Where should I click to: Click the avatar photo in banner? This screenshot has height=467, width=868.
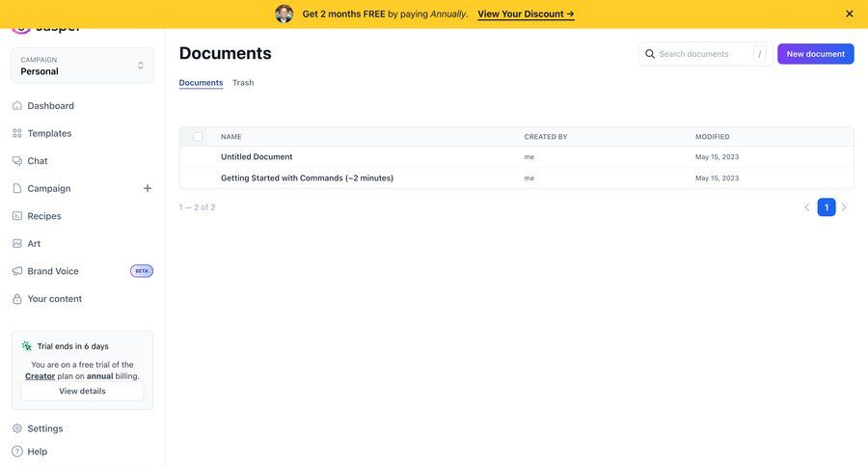click(284, 14)
